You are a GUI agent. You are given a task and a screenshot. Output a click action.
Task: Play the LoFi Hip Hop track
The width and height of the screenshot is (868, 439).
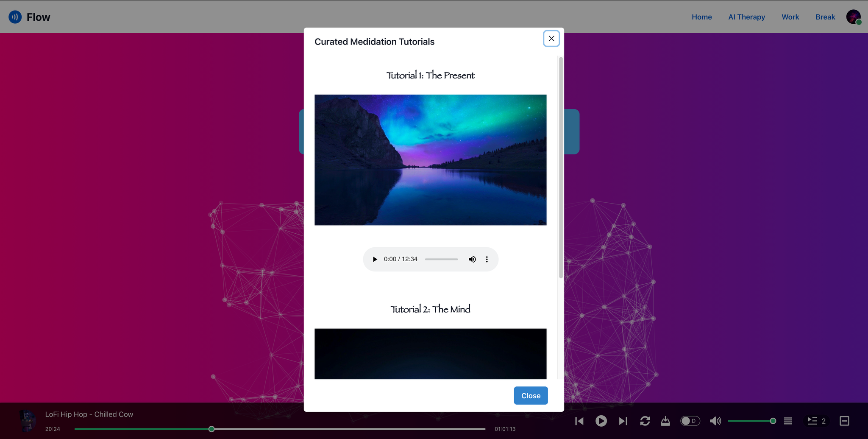tap(601, 421)
